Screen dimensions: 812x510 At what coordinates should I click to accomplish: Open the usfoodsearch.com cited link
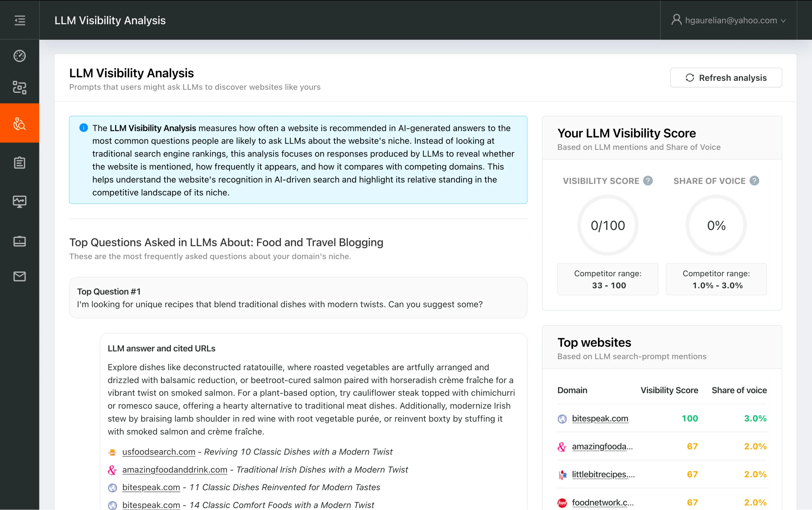click(159, 452)
